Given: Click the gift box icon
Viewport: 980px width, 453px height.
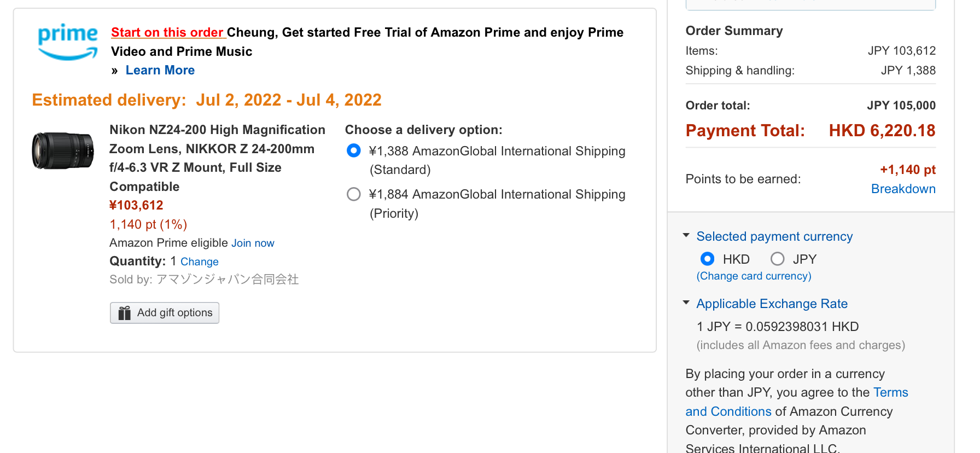Looking at the screenshot, I should click(125, 313).
